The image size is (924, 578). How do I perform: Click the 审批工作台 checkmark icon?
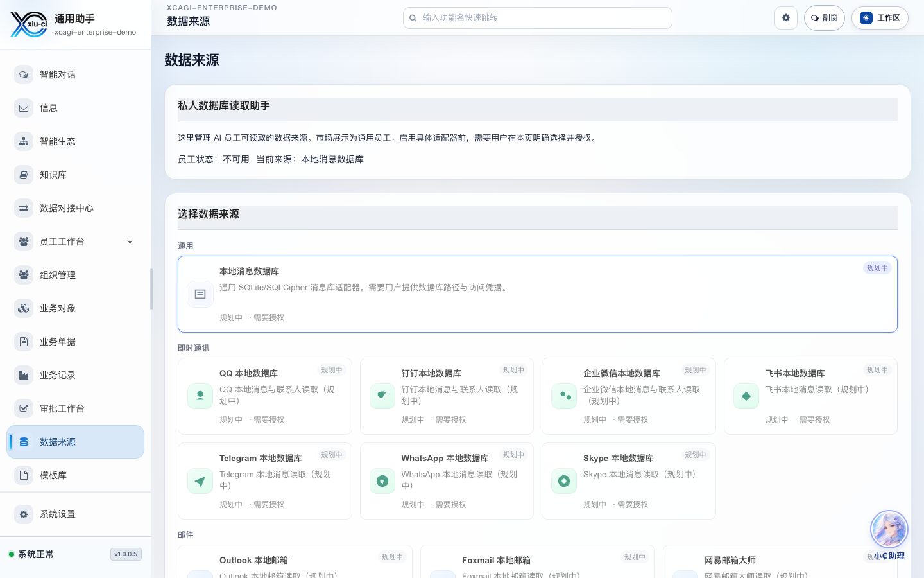[x=24, y=408]
